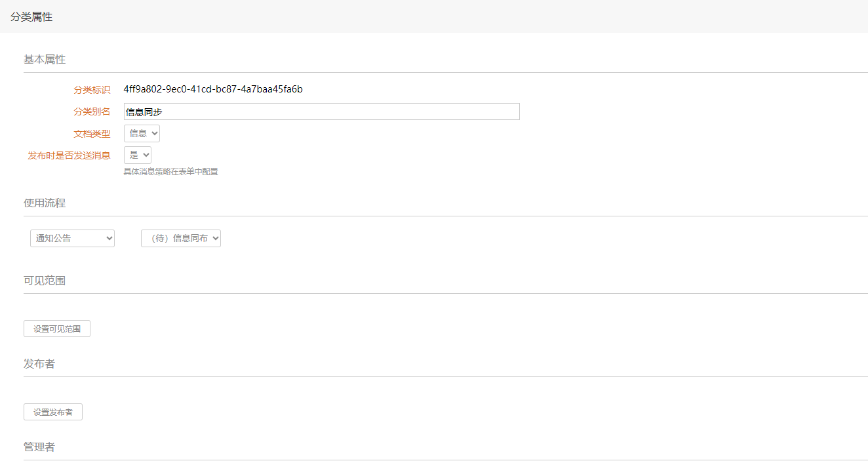
Task: Click the 发布时是否发送消息 field label
Action: click(69, 155)
